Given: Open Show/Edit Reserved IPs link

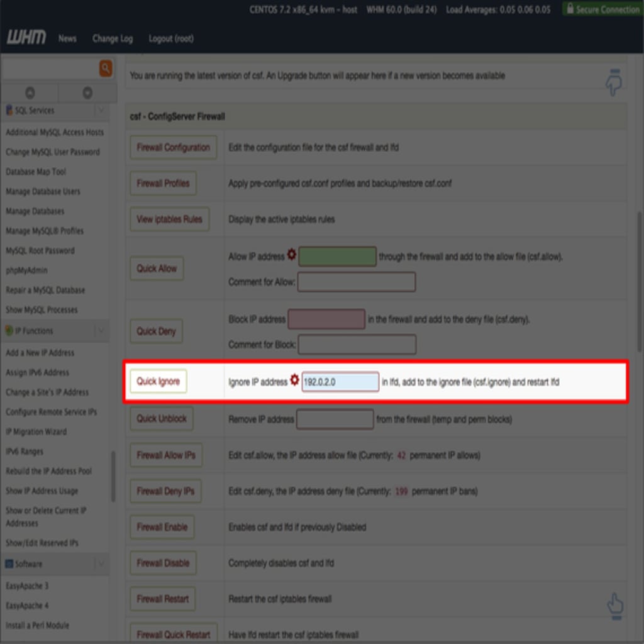Looking at the screenshot, I should 42,543.
